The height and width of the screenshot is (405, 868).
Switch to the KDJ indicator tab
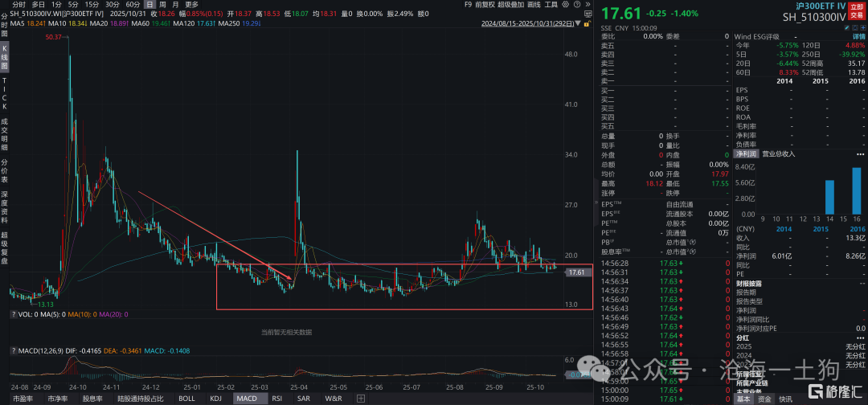(x=215, y=399)
